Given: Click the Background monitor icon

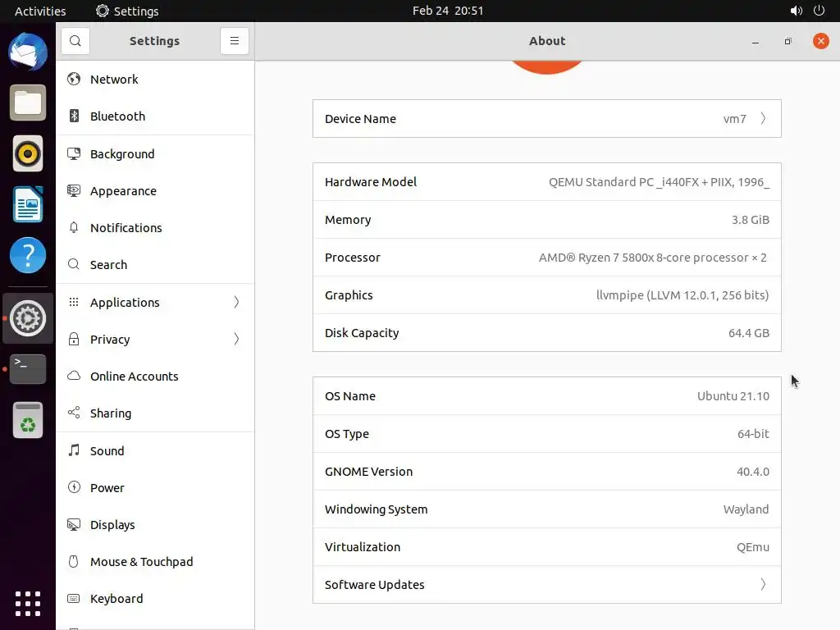Looking at the screenshot, I should [x=74, y=153].
